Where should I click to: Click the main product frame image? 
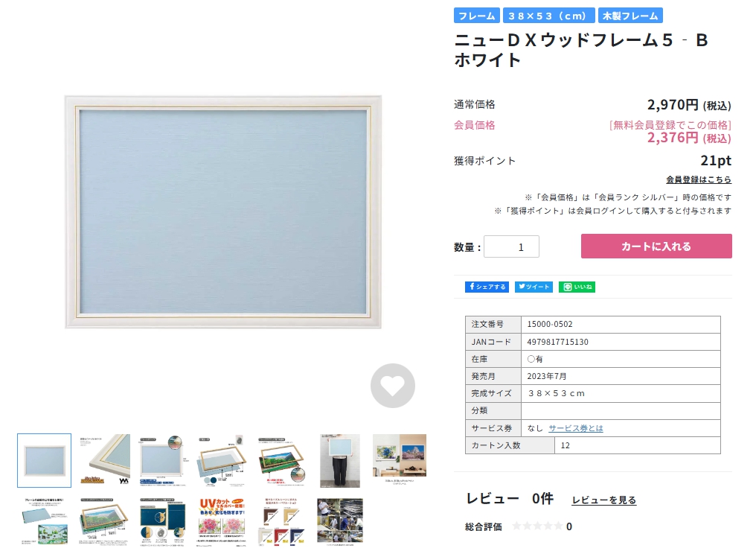pos(222,212)
